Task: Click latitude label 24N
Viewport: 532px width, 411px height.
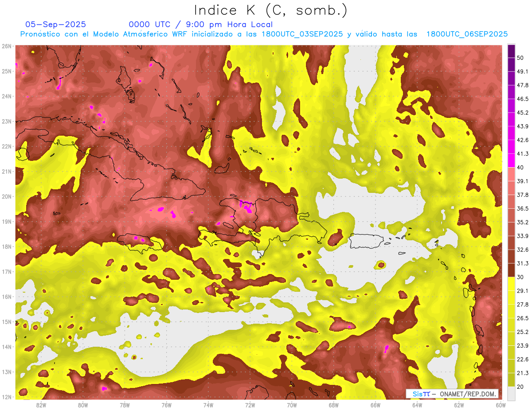Action: point(7,96)
